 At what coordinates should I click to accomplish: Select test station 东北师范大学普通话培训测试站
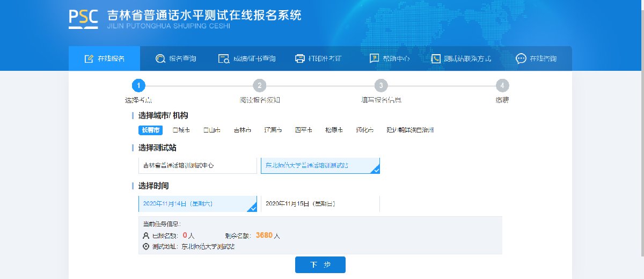click(x=320, y=166)
